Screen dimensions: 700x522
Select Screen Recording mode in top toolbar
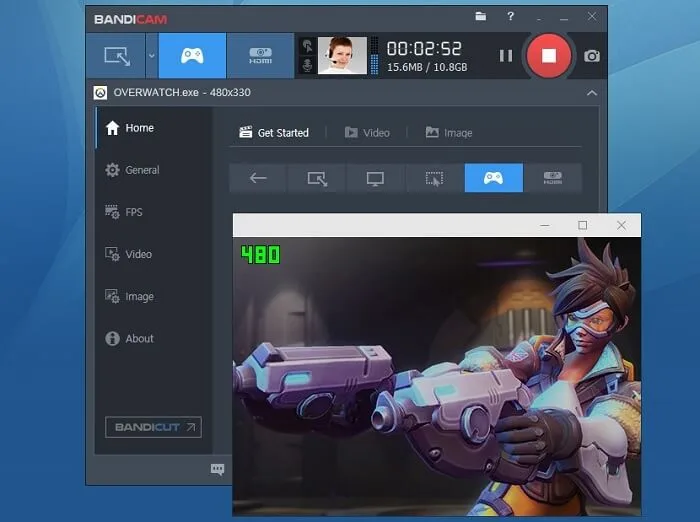tap(116, 56)
